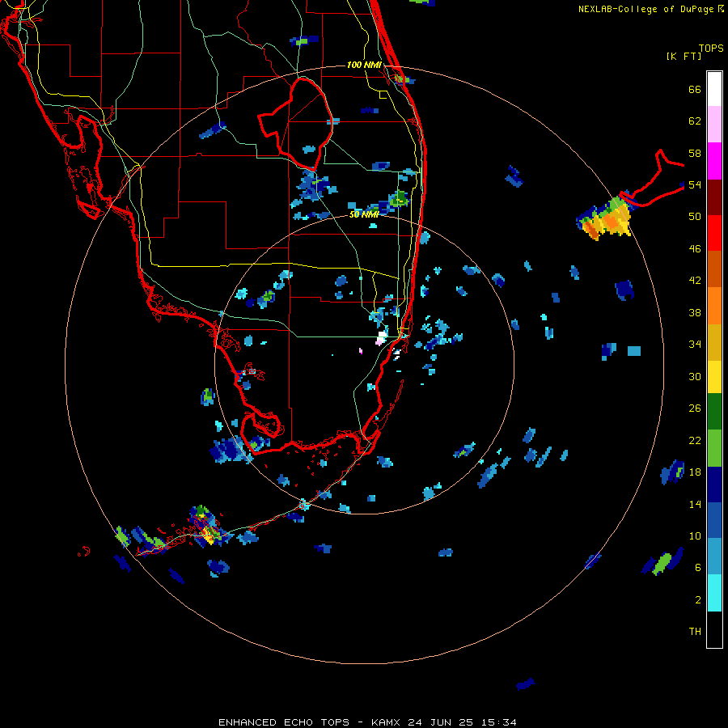Click the yellow legend swatch
The image size is (728, 728).
[x=714, y=377]
